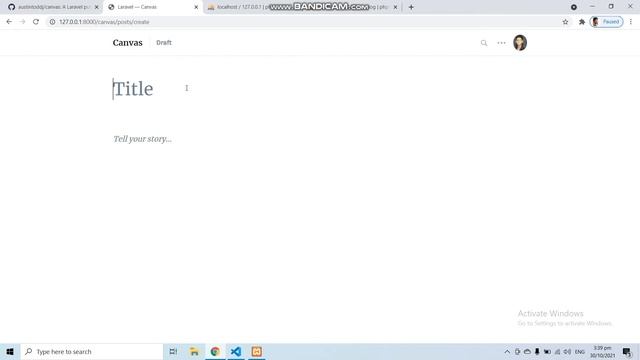Click the Paused profile button

(x=607, y=22)
